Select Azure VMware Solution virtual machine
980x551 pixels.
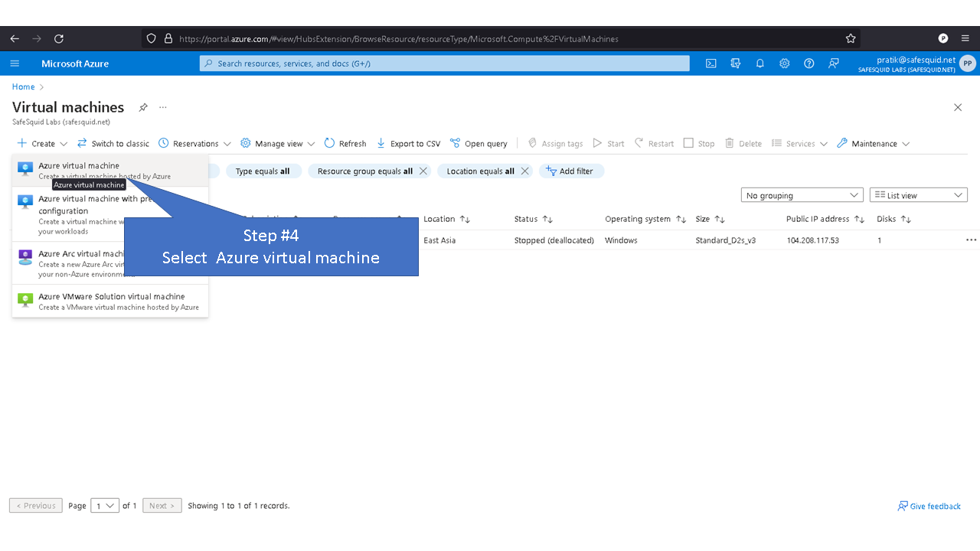coord(110,302)
